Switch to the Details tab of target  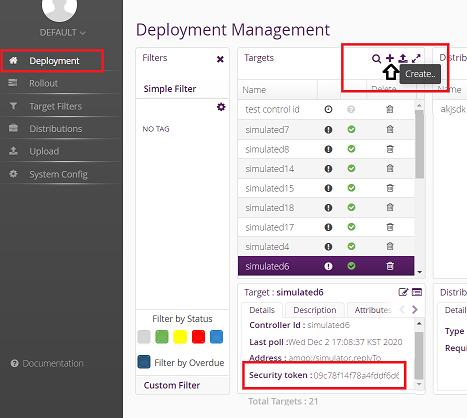(262, 310)
